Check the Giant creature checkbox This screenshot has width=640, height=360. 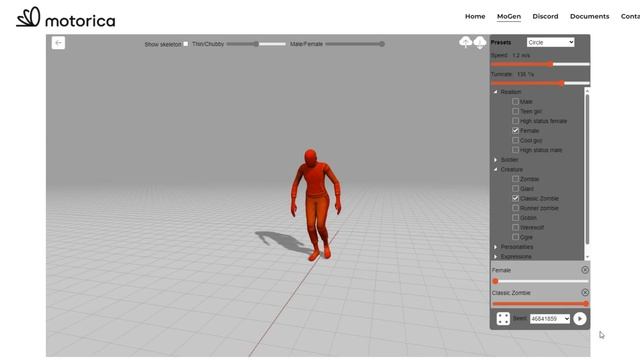pos(516,189)
